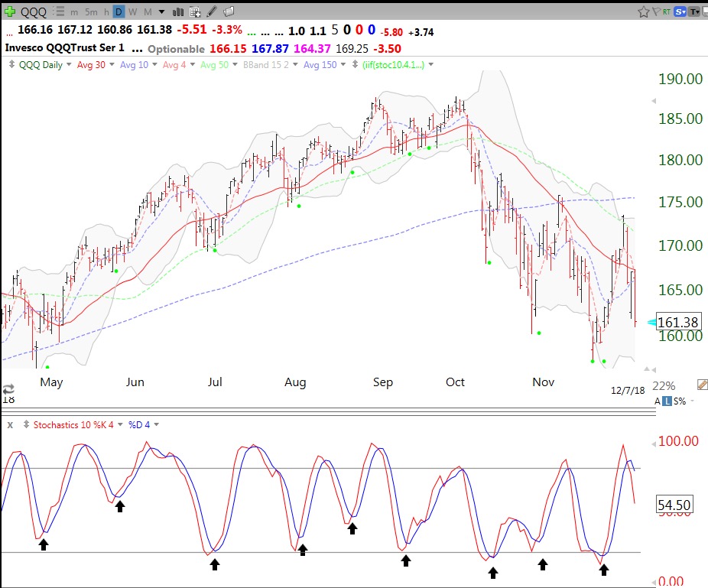Switch to 1-minute (m) timeframe
708x588 pixels.
pyautogui.click(x=74, y=12)
